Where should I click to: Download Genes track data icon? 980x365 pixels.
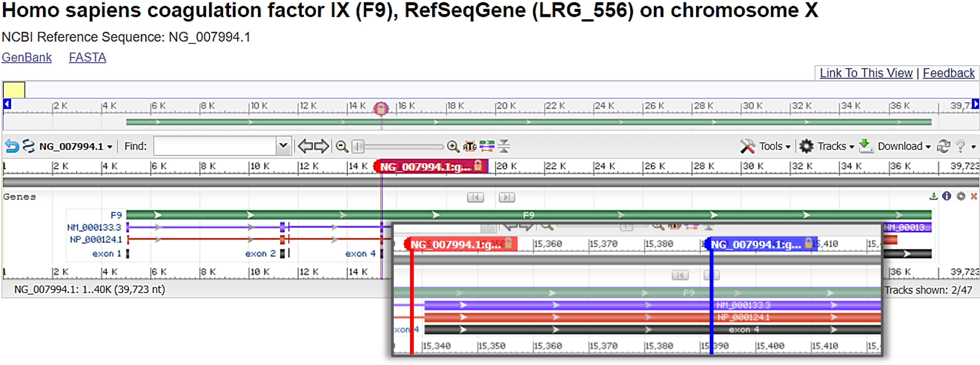click(x=933, y=197)
